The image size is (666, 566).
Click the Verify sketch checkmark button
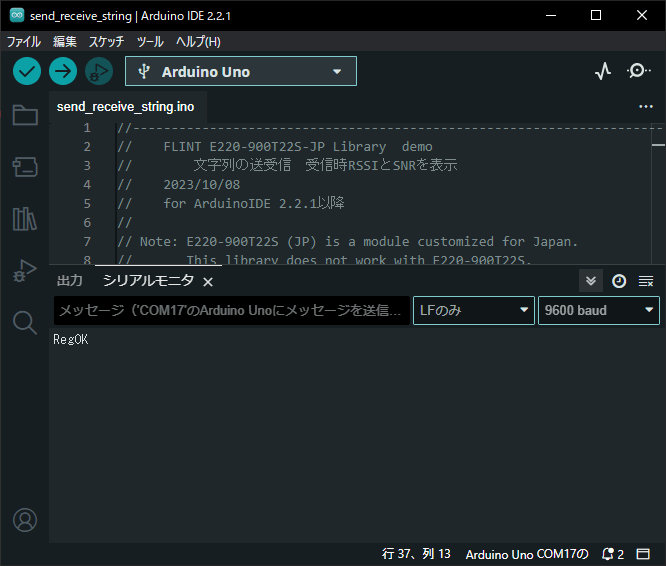(x=27, y=71)
